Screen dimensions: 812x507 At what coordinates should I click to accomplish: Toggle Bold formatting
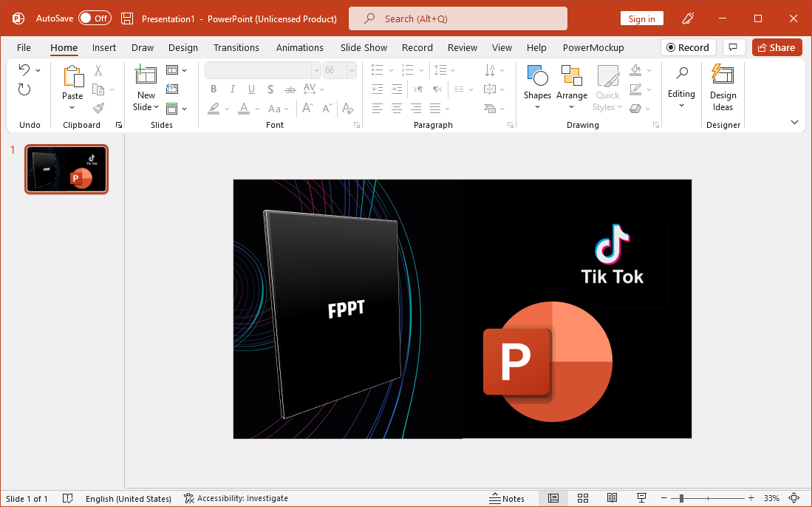pos(214,89)
